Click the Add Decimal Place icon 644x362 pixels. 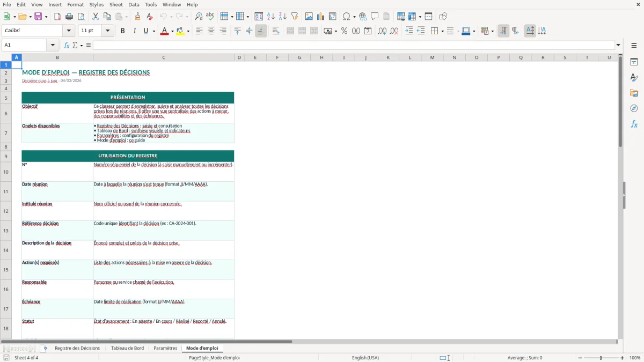tap(382, 31)
